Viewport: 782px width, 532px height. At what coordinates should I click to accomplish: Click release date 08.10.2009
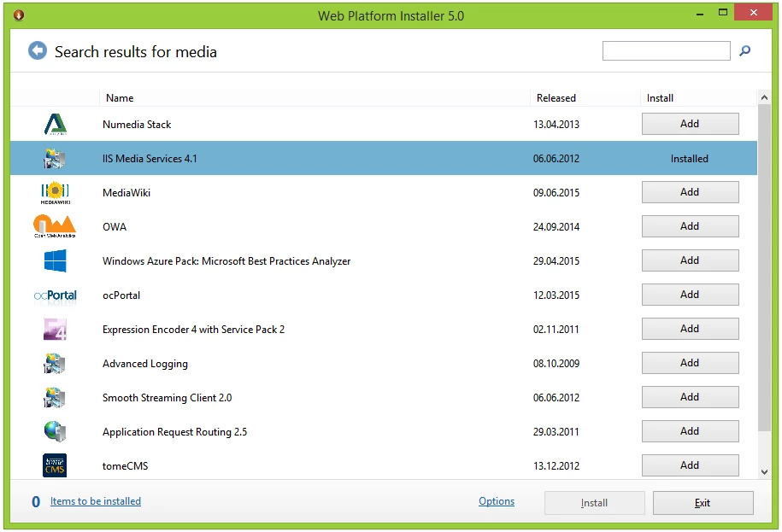tap(556, 364)
